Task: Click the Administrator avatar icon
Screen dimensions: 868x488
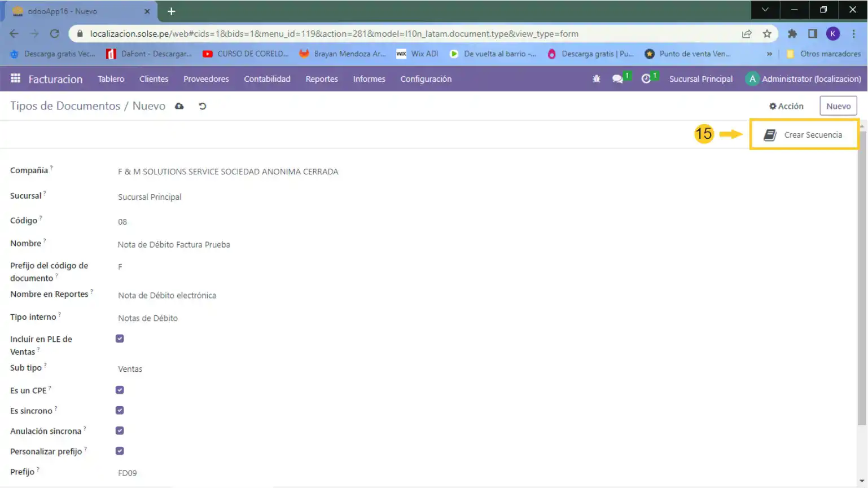Action: pos(752,79)
